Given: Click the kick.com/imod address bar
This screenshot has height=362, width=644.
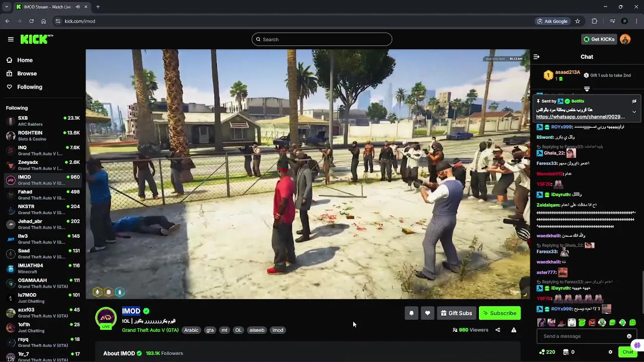Looking at the screenshot, I should pos(292,21).
